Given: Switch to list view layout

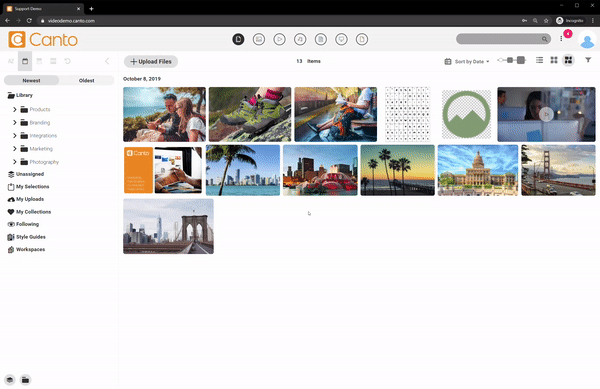Looking at the screenshot, I should pyautogui.click(x=540, y=60).
